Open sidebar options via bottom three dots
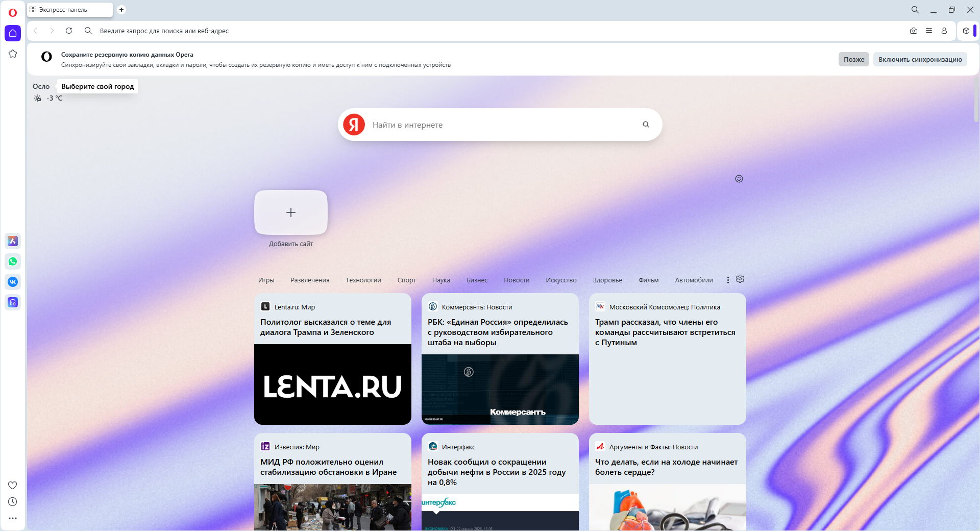This screenshot has width=980, height=531. pos(13,518)
